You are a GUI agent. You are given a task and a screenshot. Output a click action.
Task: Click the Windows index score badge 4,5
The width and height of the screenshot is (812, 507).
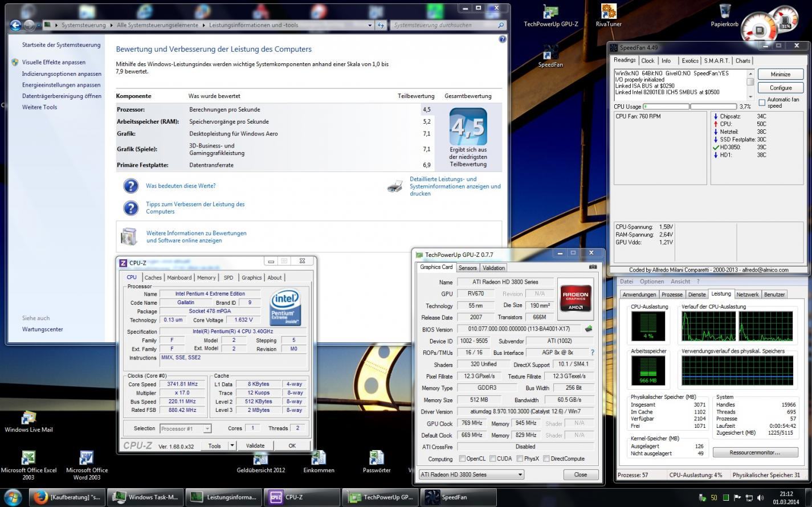click(468, 126)
